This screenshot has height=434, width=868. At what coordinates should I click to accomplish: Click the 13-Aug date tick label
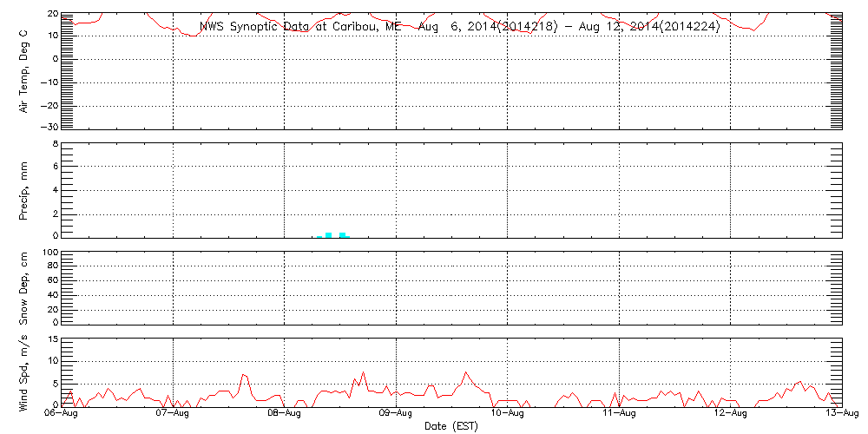tap(841, 414)
